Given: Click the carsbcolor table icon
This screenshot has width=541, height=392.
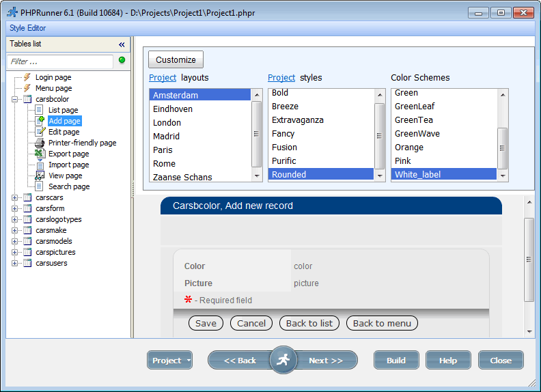Looking at the screenshot, I should pos(27,99).
